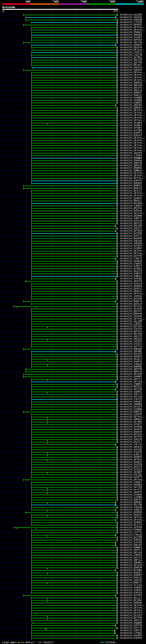Select the UniRef100_Q27549 hit label
The image size is (146, 644).
coord(131,231)
